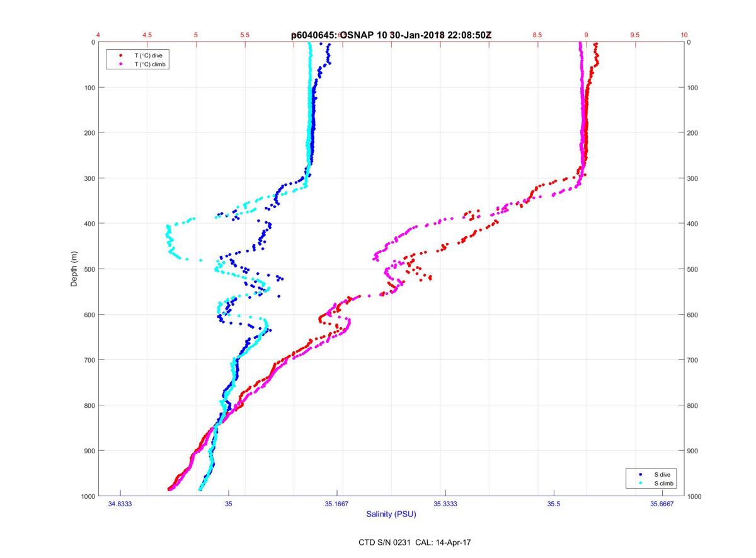This screenshot has height=558, width=756.
Task: Click depth tick 400 on the left axis
Action: coord(89,224)
